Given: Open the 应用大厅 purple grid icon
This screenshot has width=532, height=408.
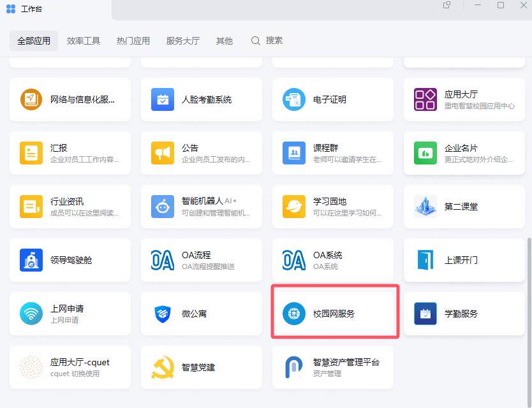Looking at the screenshot, I should 425,99.
